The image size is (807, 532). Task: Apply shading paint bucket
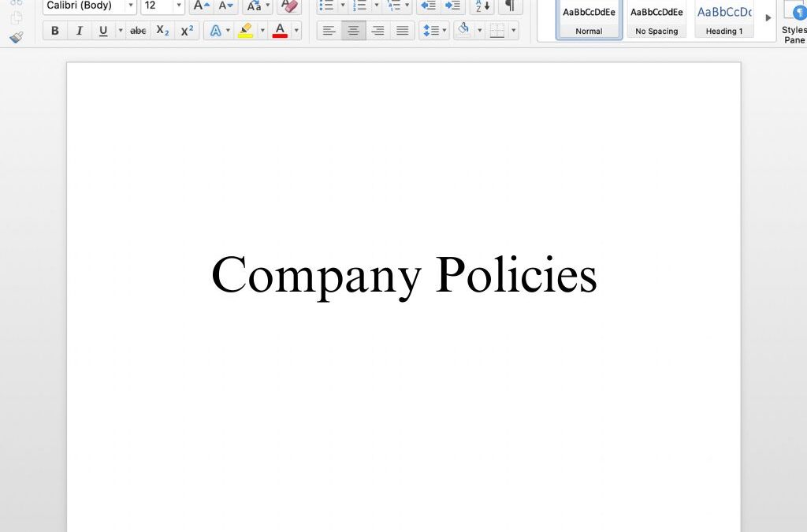pos(463,30)
